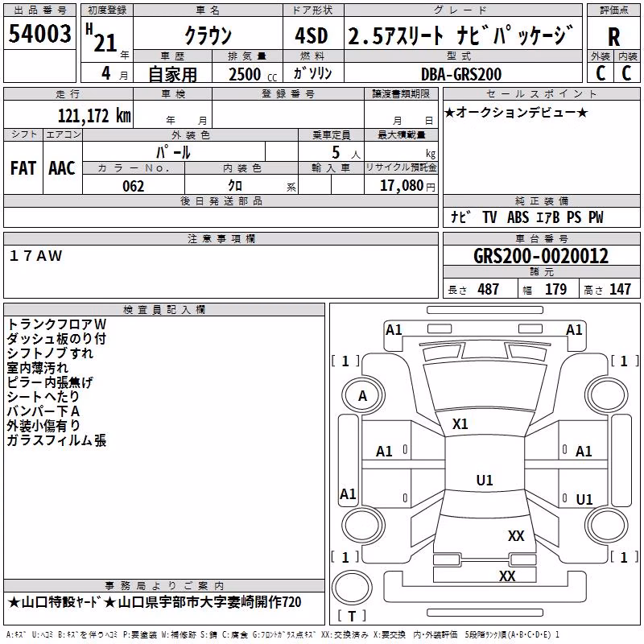Click the model code DBA-GRS200
The width and height of the screenshot is (644, 644).
click(461, 74)
